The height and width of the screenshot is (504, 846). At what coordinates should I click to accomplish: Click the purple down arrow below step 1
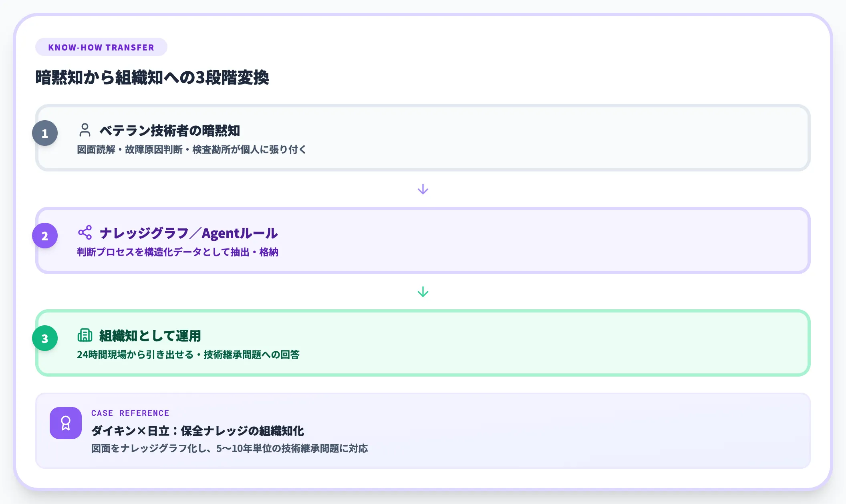click(423, 188)
